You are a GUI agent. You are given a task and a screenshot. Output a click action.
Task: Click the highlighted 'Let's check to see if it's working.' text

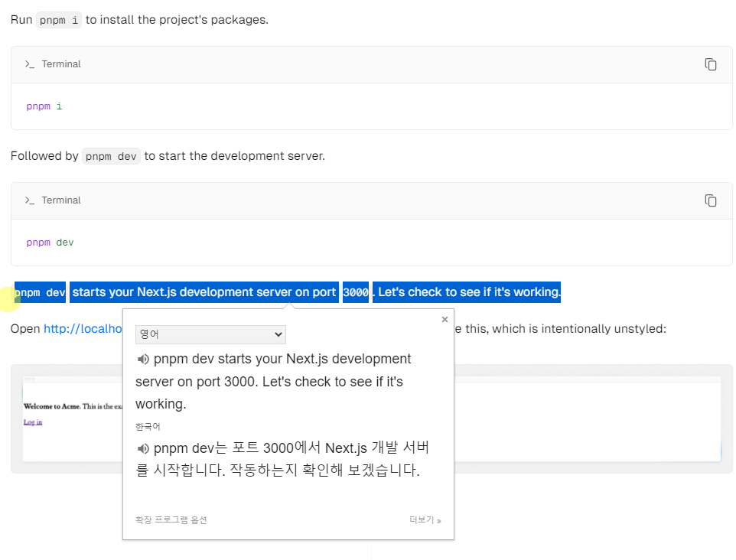[x=469, y=292]
